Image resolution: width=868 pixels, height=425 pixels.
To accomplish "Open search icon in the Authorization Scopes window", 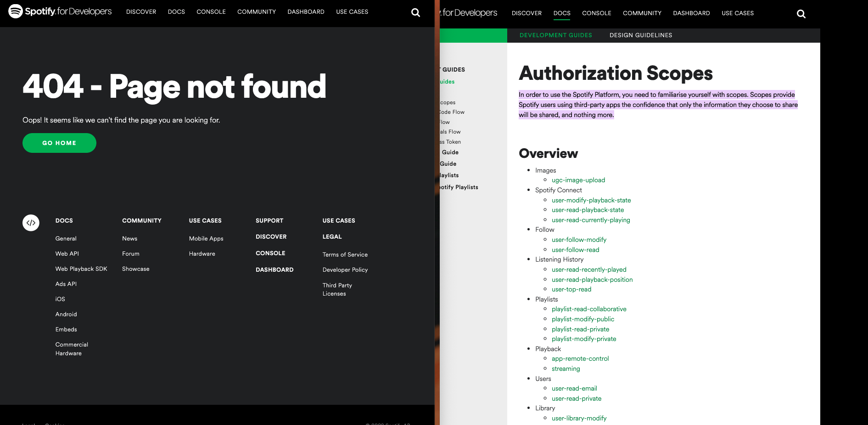I will click(x=801, y=14).
